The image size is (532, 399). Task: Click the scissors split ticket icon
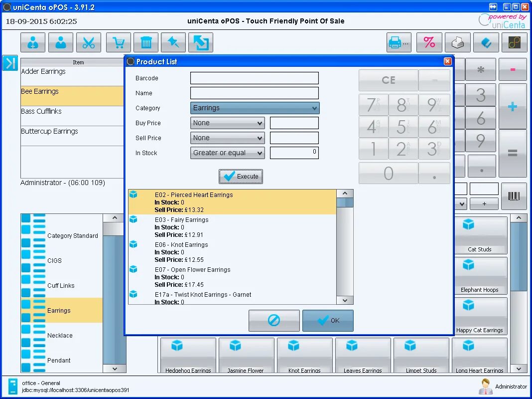tap(89, 42)
